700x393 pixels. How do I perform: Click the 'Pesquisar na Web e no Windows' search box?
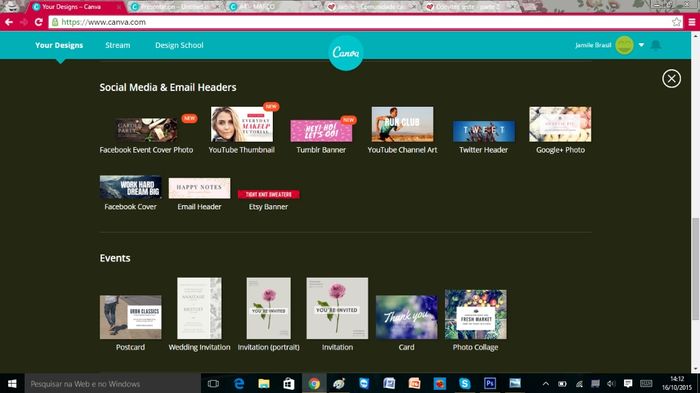point(112,384)
